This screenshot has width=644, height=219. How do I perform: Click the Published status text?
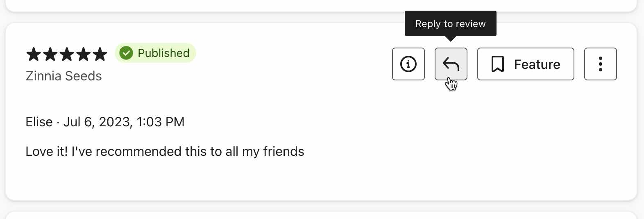point(163,53)
